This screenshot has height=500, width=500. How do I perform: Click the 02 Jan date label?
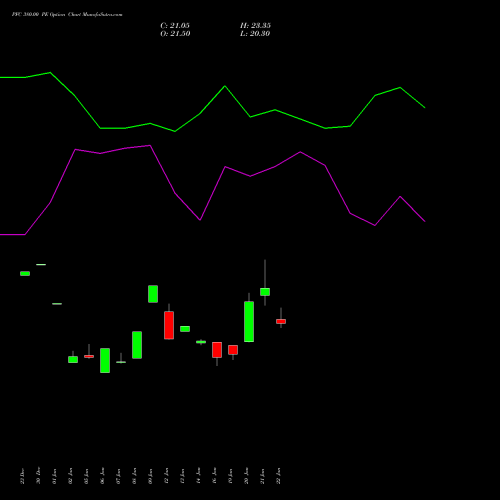(x=70, y=476)
